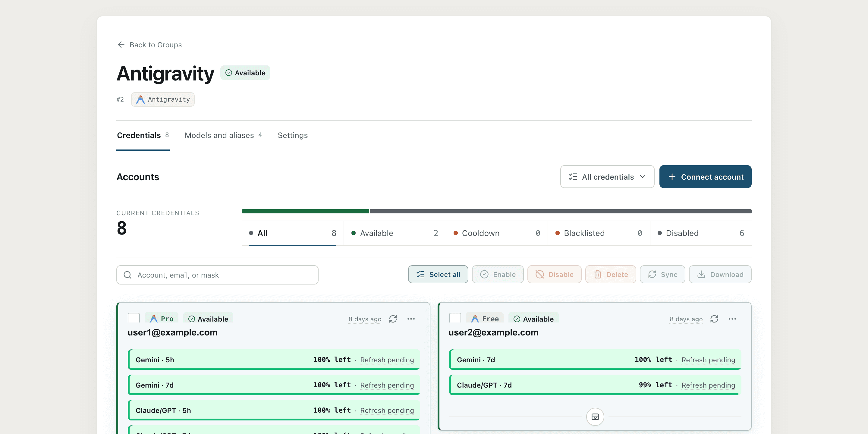Click user1 Claude/GPT · 5h quota row
This screenshot has height=434, width=868.
[x=274, y=410]
